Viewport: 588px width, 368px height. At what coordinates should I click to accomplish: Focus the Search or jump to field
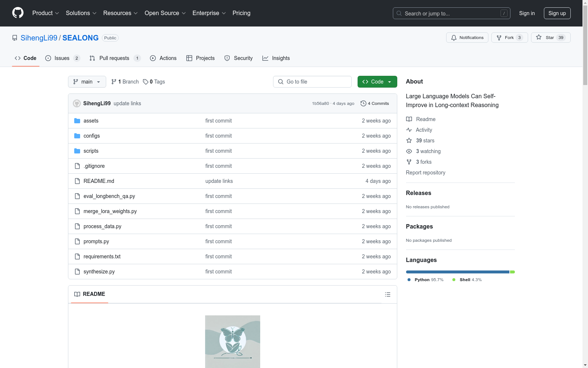(x=452, y=13)
